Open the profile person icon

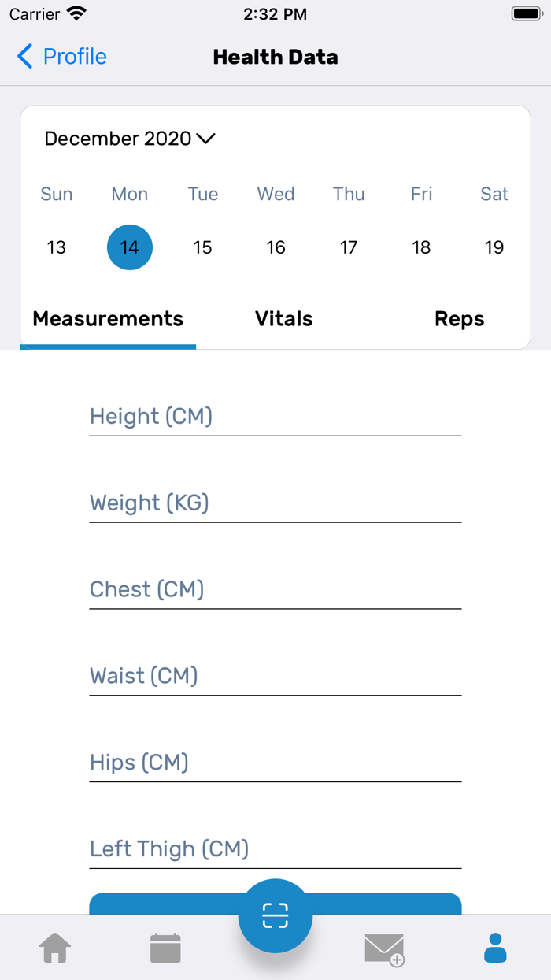(x=495, y=948)
